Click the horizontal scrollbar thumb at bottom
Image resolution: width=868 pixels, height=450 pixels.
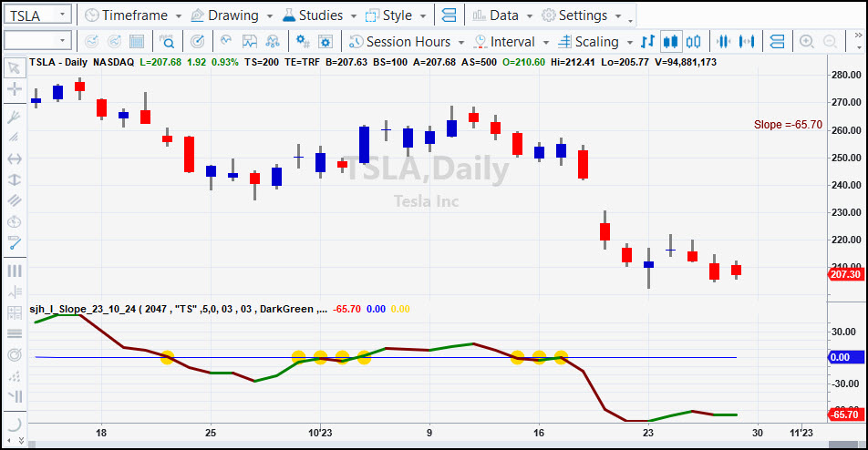coord(843,445)
